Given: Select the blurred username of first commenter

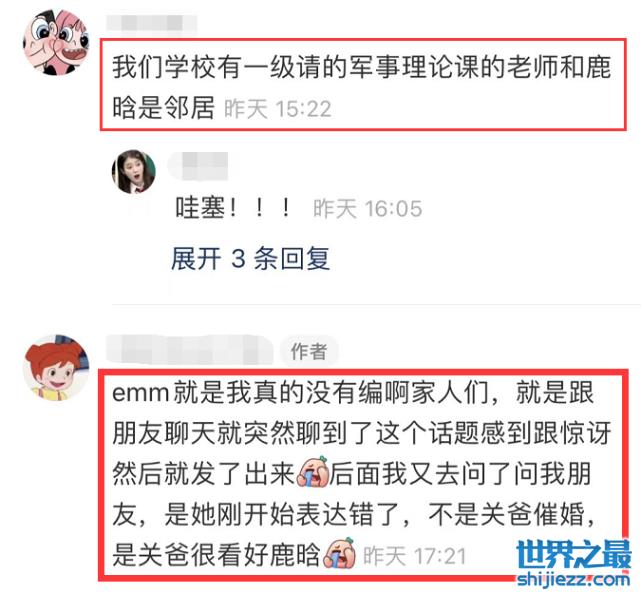Looking at the screenshot, I should tap(152, 22).
